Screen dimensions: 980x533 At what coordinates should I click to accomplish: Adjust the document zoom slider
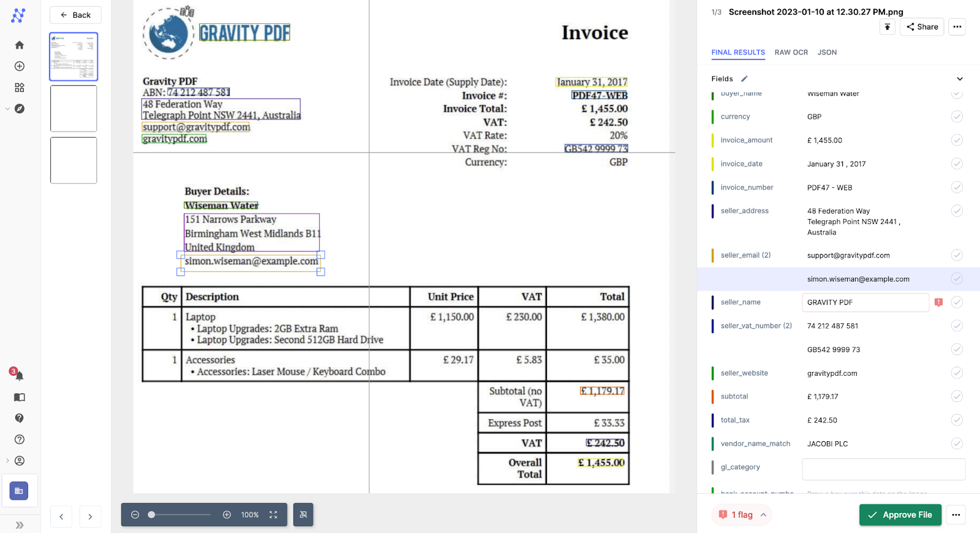tap(180, 515)
